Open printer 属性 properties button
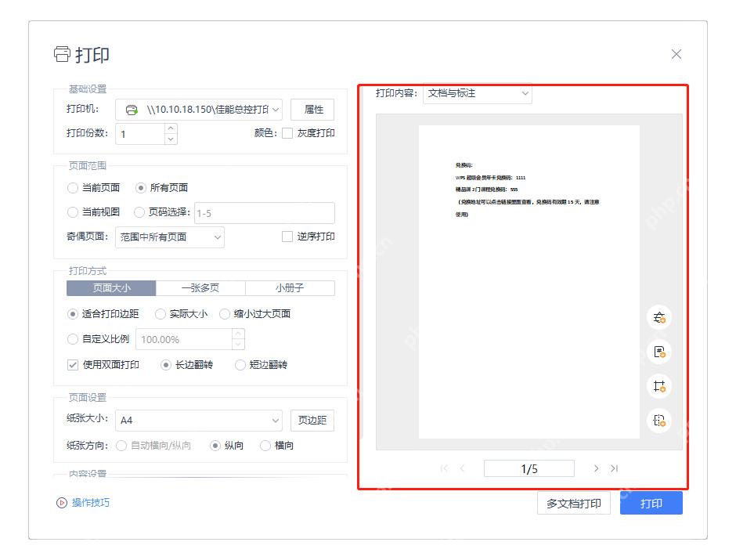 [x=312, y=110]
